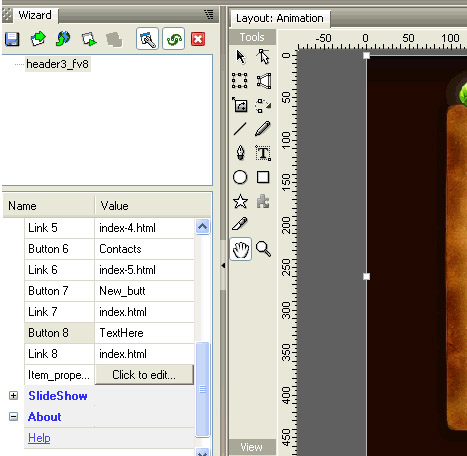467x456 pixels.
Task: Click the Save disk icon in Wizard toolbar
Action: click(x=12, y=39)
